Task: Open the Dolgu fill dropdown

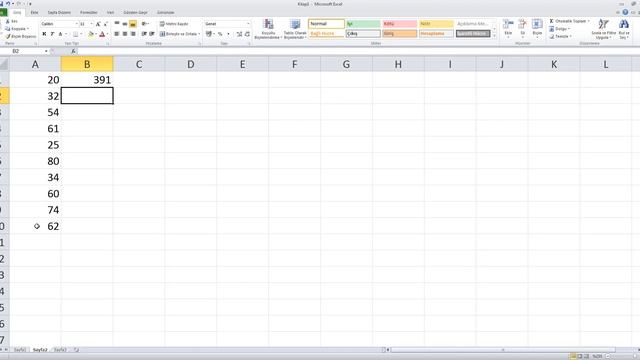Action: 559,29
